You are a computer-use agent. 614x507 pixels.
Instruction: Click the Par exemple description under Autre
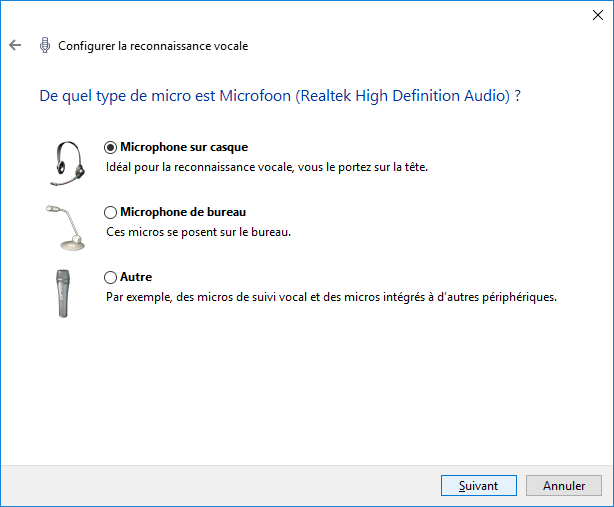coord(331,297)
